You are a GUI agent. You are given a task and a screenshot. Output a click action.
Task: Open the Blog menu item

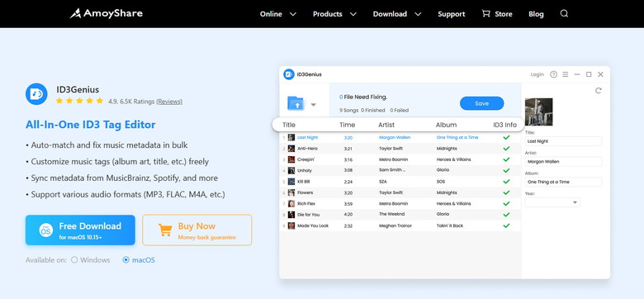(x=536, y=14)
